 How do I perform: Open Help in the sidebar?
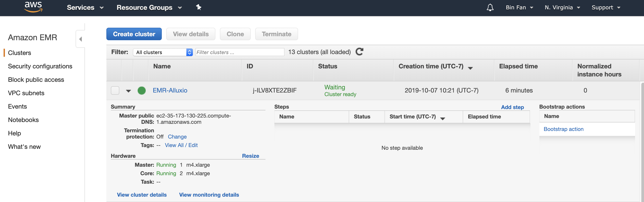15,133
